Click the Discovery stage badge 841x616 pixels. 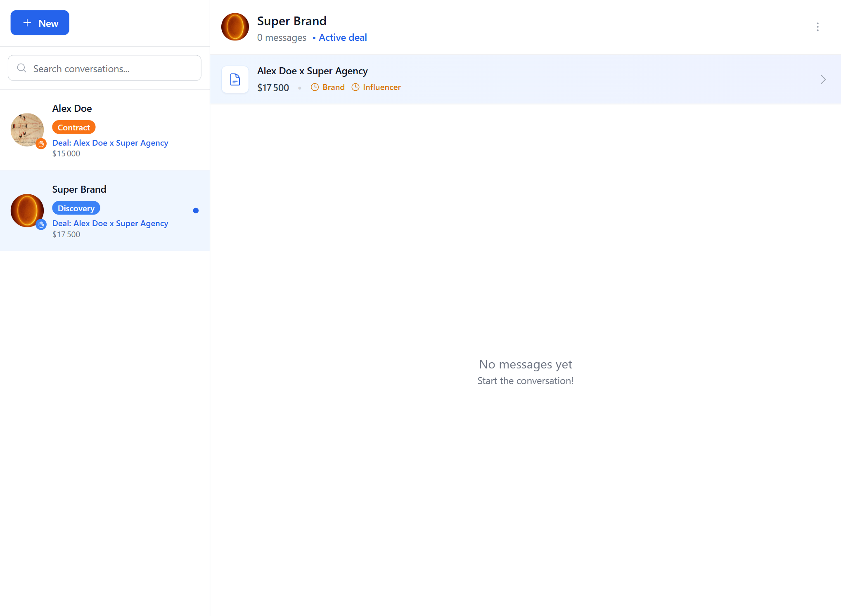coord(76,208)
